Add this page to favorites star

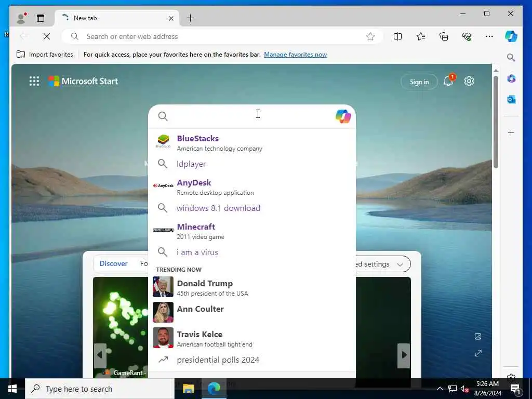(x=370, y=36)
